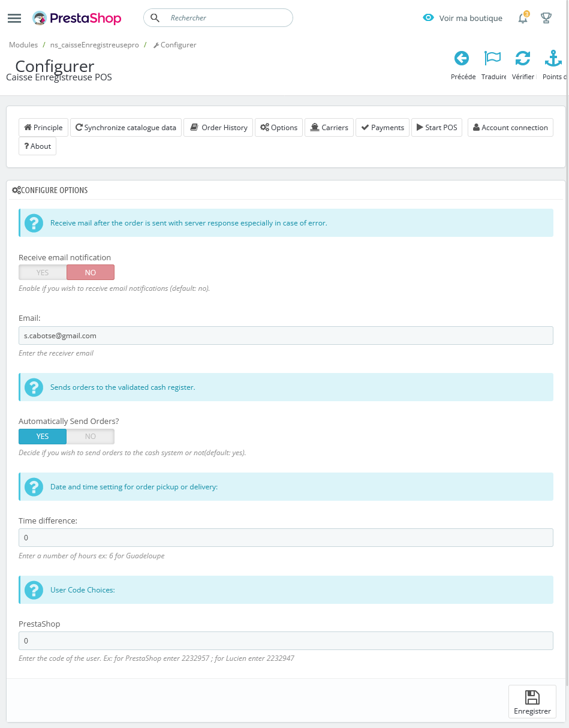Click the Enregistrer save button
The height and width of the screenshot is (728, 569).
point(532,702)
